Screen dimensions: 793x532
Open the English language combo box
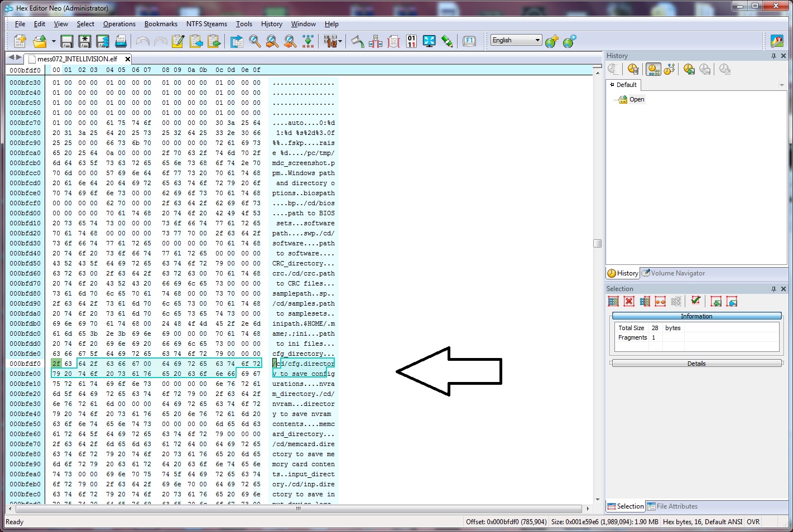click(x=516, y=40)
